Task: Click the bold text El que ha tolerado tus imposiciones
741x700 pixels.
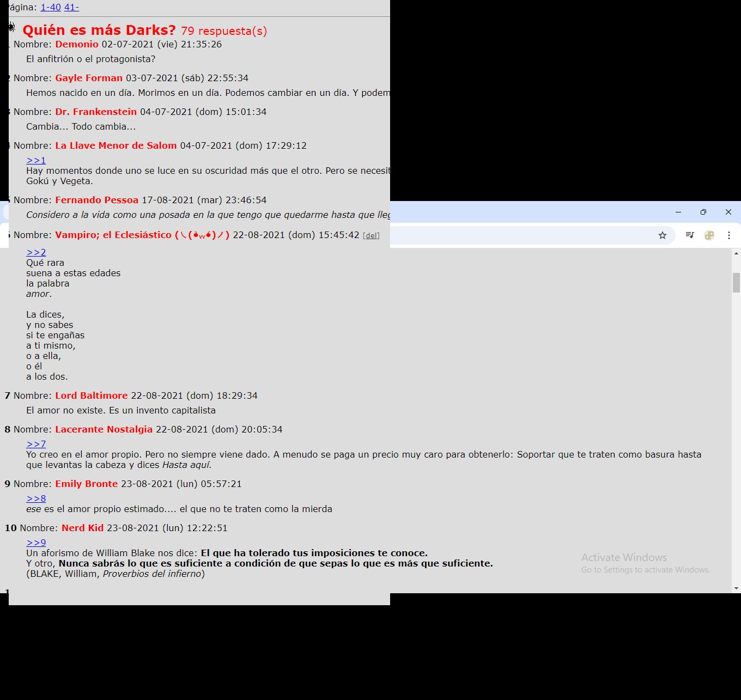Action: 288,553
